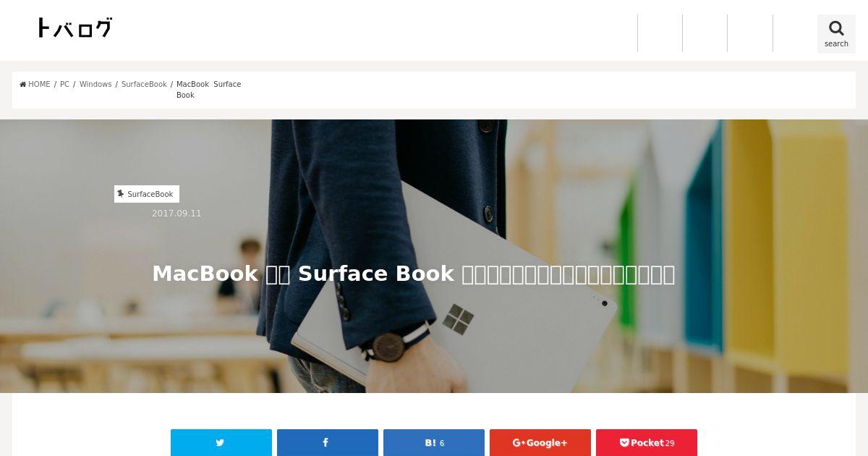Click the article title mentioning MacBook and Surface Book
This screenshot has height=456, width=868.
click(413, 274)
